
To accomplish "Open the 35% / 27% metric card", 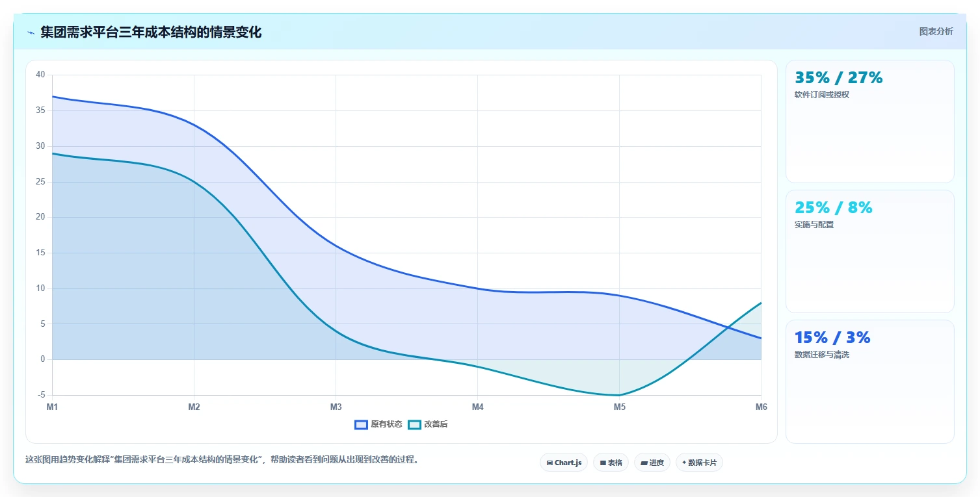I will [870, 121].
